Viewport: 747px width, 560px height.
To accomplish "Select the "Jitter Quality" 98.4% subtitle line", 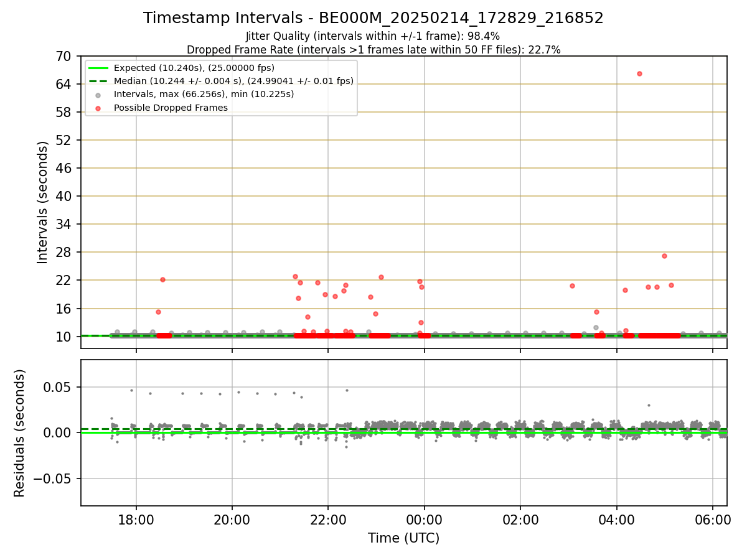I will coord(373,37).
